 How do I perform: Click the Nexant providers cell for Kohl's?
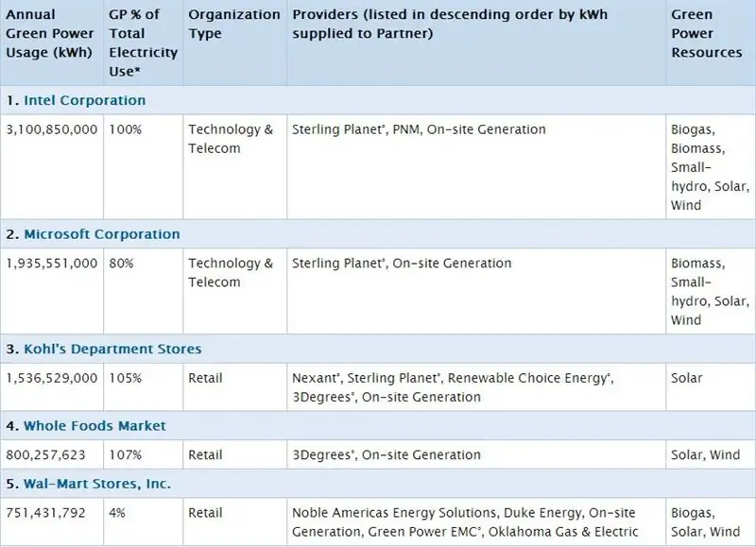[452, 387]
